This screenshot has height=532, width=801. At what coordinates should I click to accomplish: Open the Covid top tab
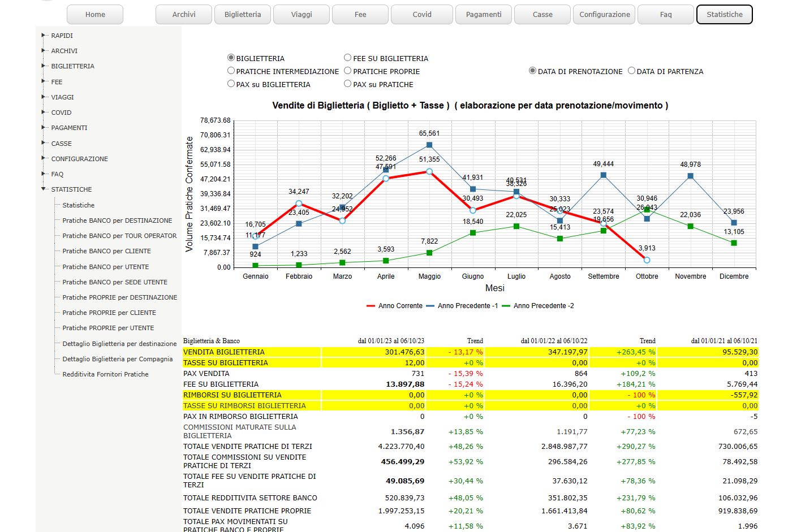(422, 14)
